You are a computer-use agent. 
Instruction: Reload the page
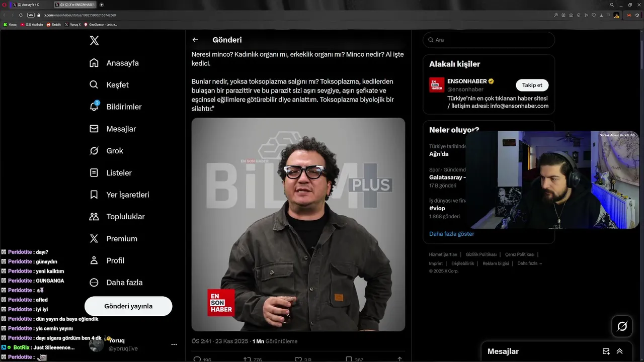tap(21, 15)
